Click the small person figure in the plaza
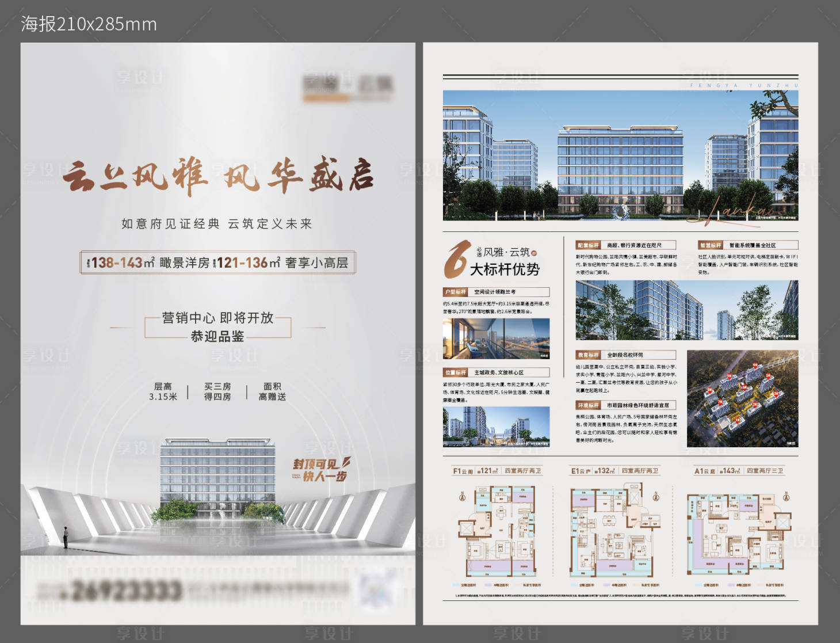Viewport: 840px width, 643px height. click(66, 537)
